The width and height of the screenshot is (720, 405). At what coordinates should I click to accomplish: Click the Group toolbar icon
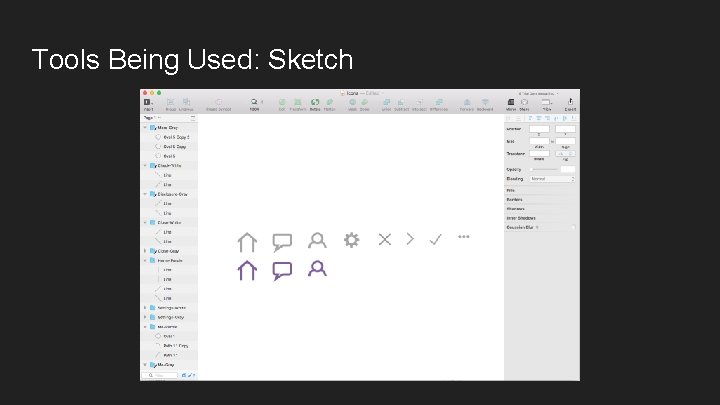pos(170,102)
